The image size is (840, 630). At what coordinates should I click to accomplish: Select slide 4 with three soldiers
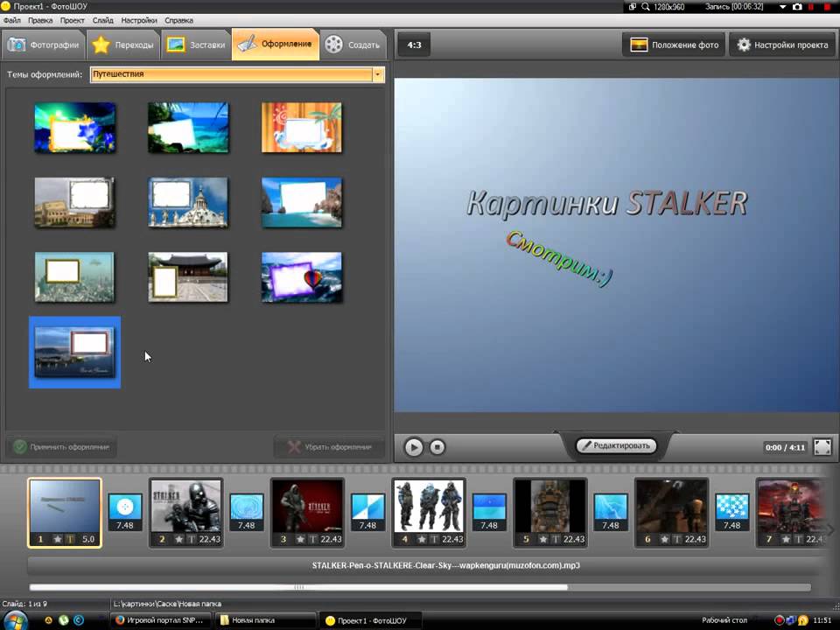[x=429, y=513]
